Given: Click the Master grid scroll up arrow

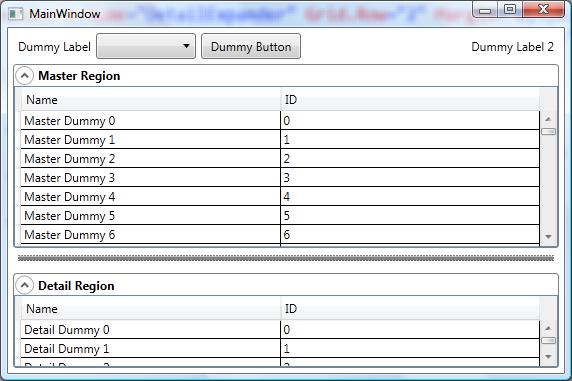Looking at the screenshot, I should tap(548, 119).
